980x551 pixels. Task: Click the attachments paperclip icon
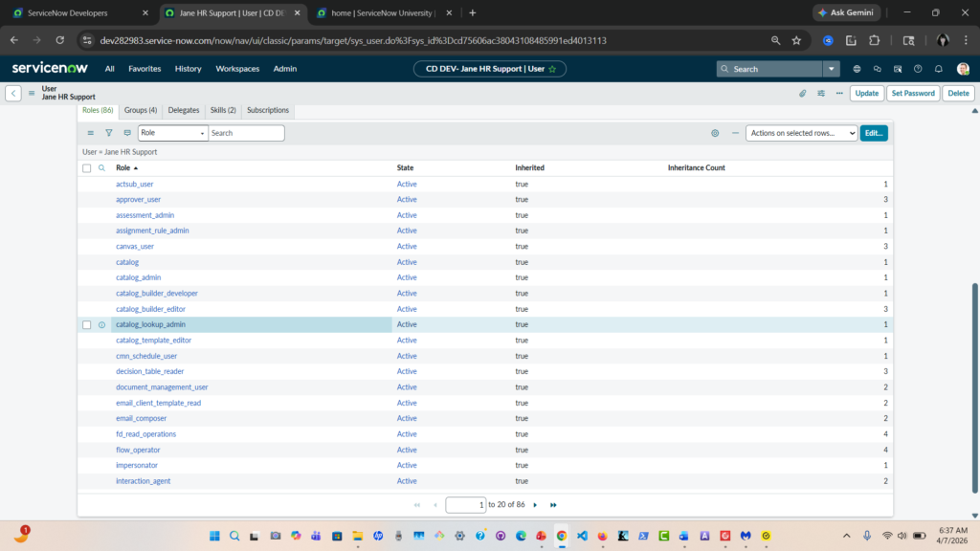click(803, 94)
